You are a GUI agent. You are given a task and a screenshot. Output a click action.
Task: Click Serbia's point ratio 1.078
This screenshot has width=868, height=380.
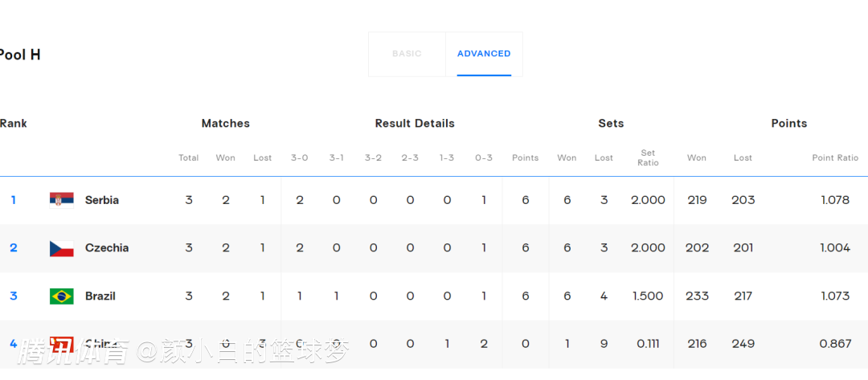(x=835, y=200)
